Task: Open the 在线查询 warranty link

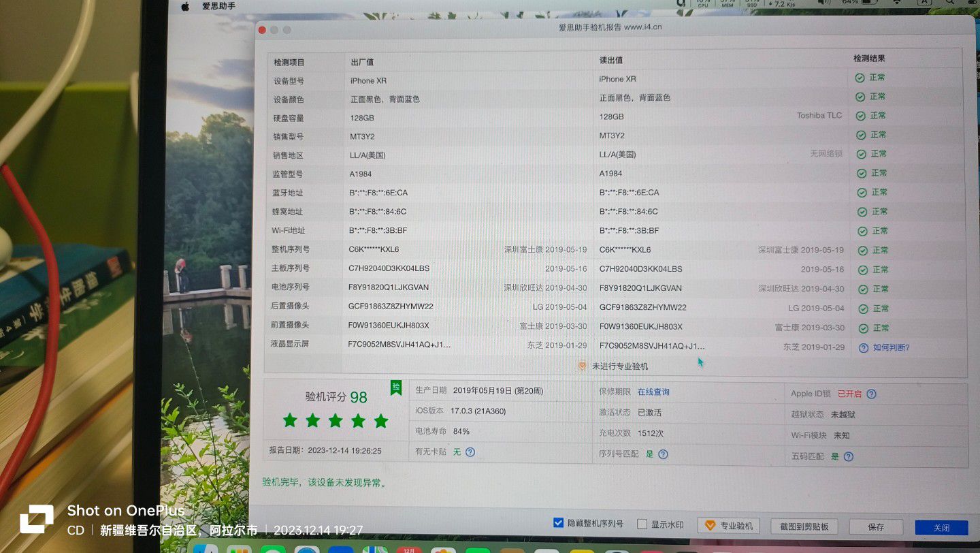Action: pyautogui.click(x=653, y=392)
